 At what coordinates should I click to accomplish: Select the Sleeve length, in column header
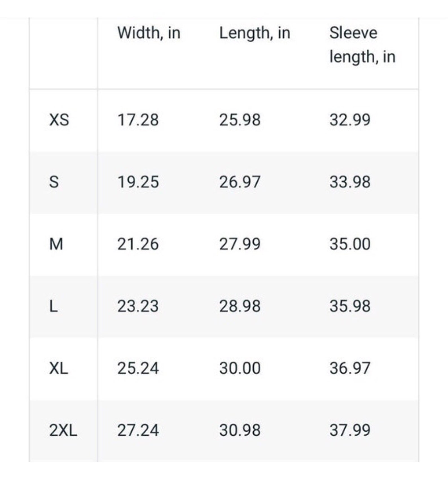tap(363, 45)
